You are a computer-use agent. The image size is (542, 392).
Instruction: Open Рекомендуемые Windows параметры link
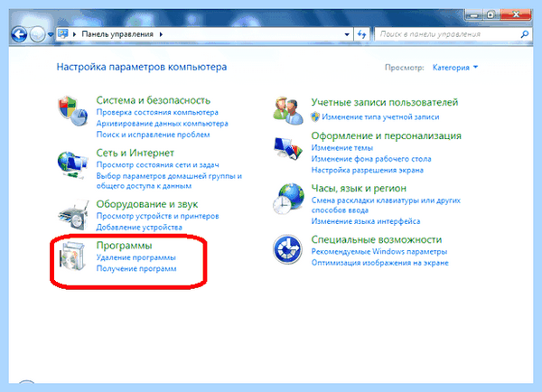click(379, 252)
